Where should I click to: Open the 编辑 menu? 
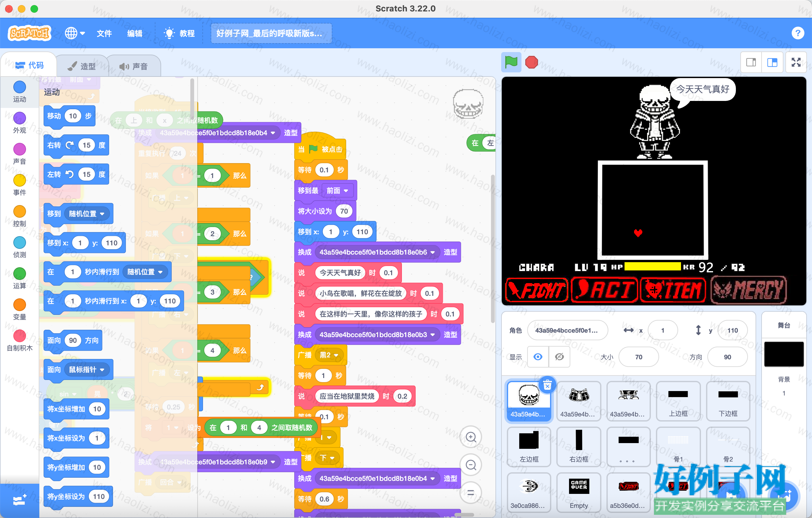(134, 33)
